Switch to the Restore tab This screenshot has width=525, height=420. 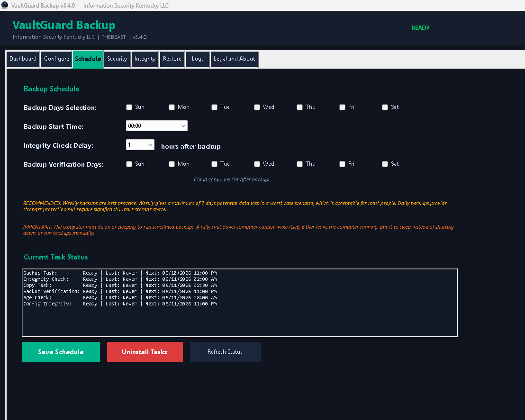click(x=172, y=59)
